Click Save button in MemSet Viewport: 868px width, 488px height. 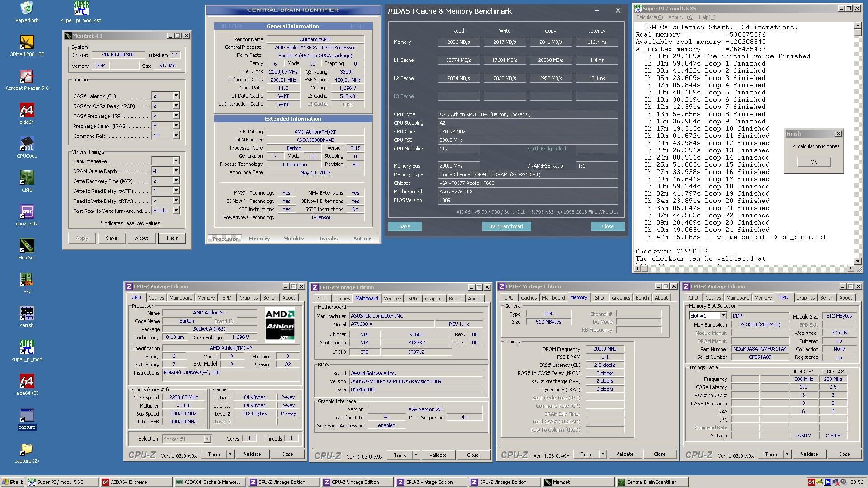(x=112, y=238)
